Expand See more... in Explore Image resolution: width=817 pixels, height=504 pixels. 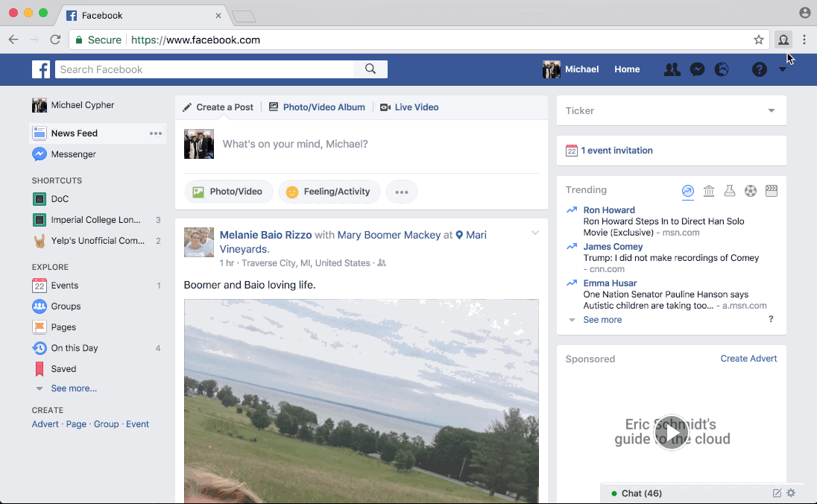(x=74, y=388)
